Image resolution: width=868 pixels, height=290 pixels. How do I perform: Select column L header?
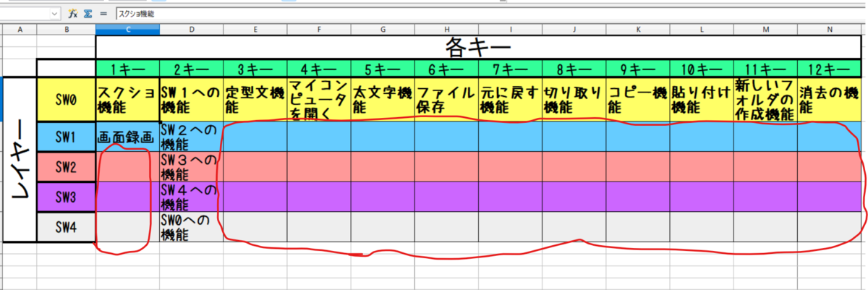click(702, 29)
